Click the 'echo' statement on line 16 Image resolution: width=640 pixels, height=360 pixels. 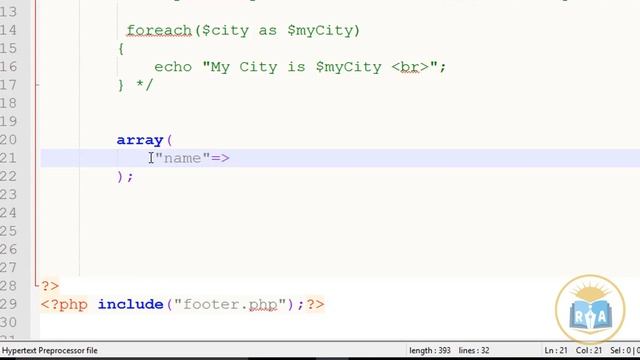tap(173, 67)
